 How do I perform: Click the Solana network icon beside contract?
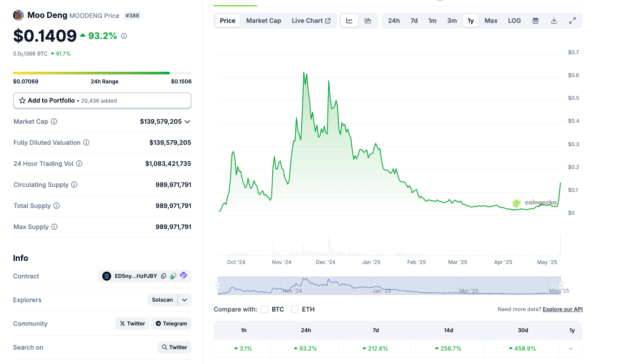(x=106, y=276)
